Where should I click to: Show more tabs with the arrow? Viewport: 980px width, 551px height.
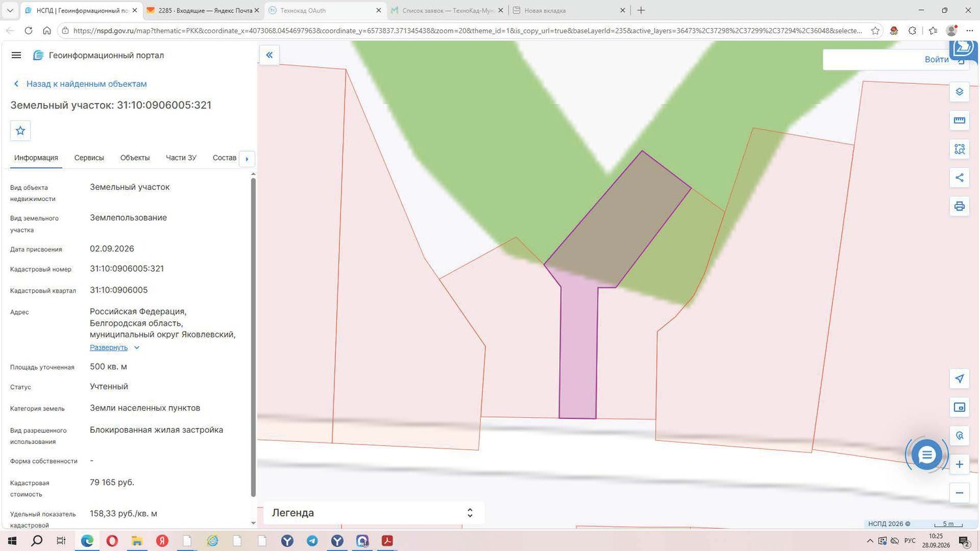[x=247, y=159]
